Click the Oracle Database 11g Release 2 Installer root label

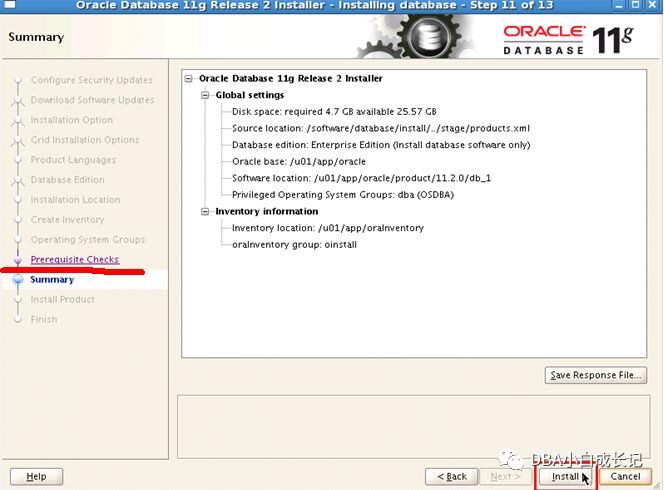290,78
